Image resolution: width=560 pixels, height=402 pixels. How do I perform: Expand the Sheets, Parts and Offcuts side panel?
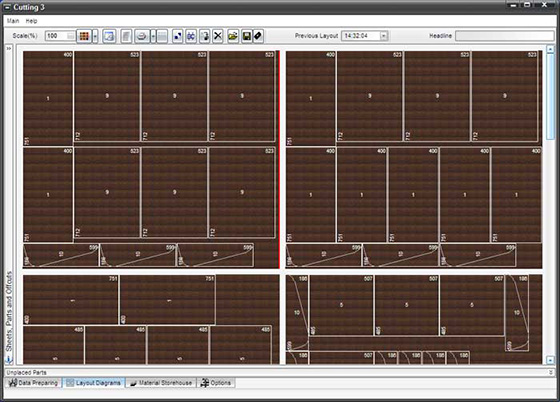click(x=9, y=48)
